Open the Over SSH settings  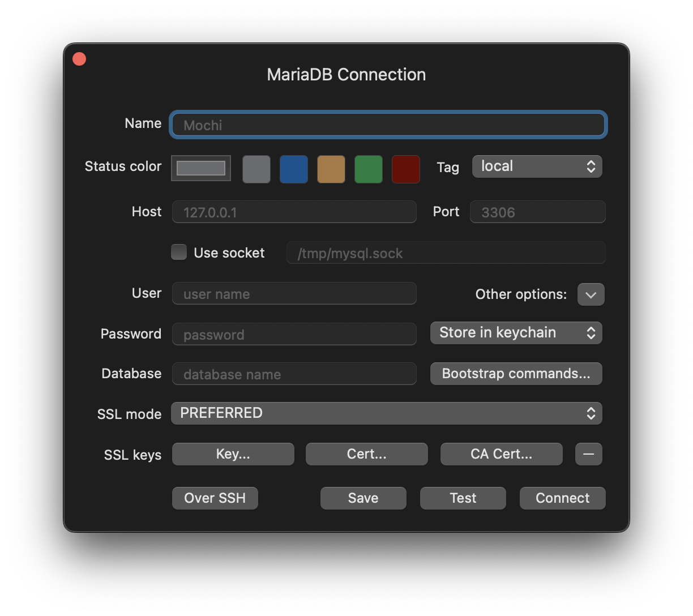[x=215, y=498]
